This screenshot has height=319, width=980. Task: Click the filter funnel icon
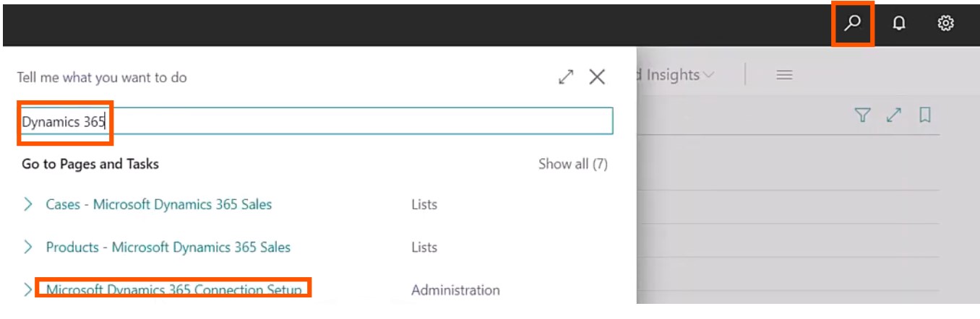click(x=862, y=115)
